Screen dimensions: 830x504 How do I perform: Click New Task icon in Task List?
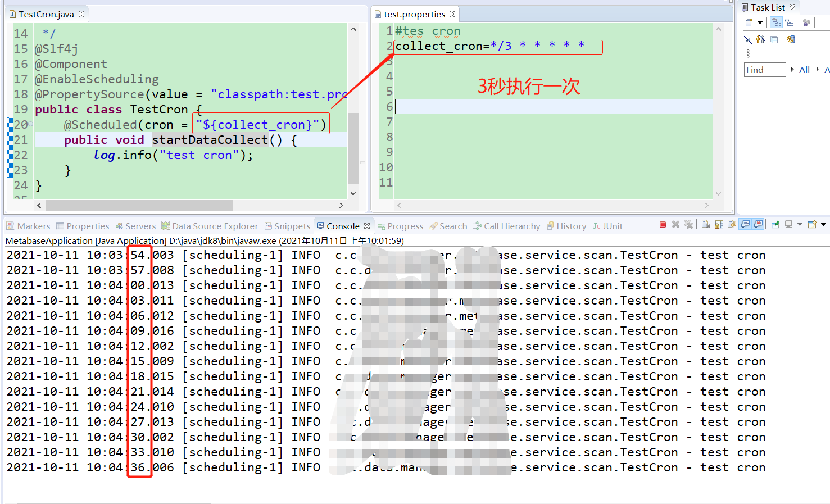tap(749, 22)
